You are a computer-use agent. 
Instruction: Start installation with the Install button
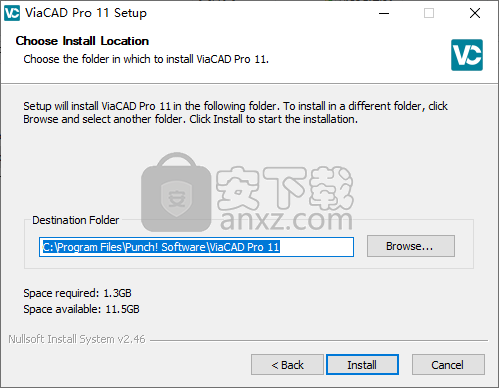point(362,365)
